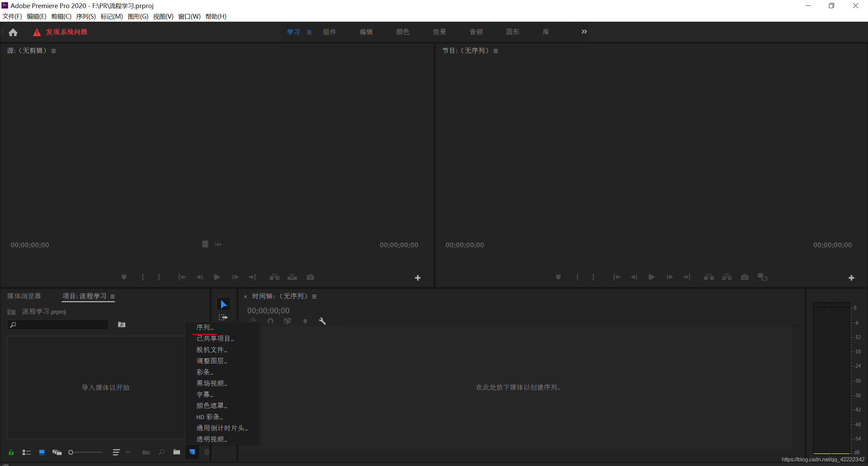
Task: Open the system issue warning 发现系统问题
Action: pos(60,32)
